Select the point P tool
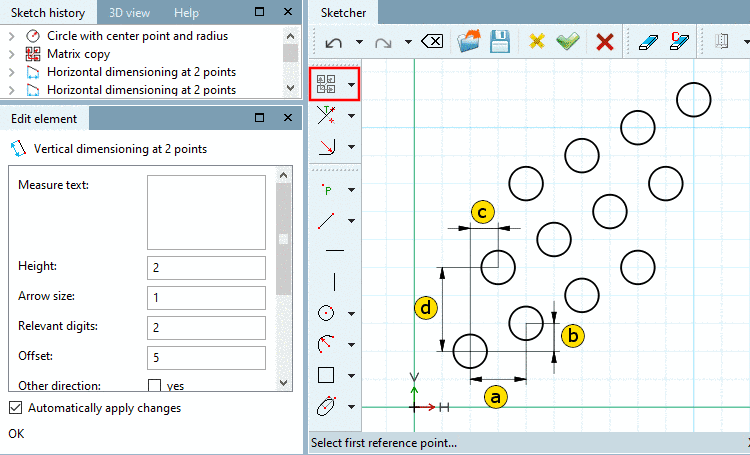Image resolution: width=750 pixels, height=455 pixels. point(327,190)
